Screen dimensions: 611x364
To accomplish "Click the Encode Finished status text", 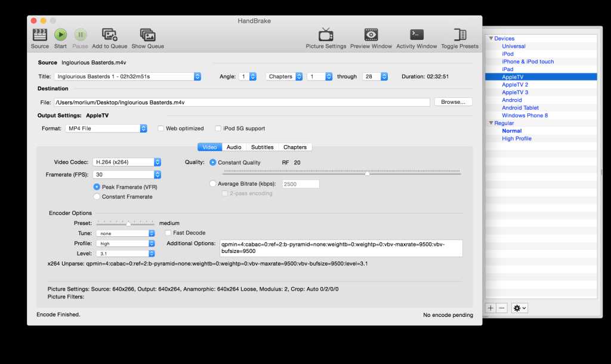I will coord(58,314).
